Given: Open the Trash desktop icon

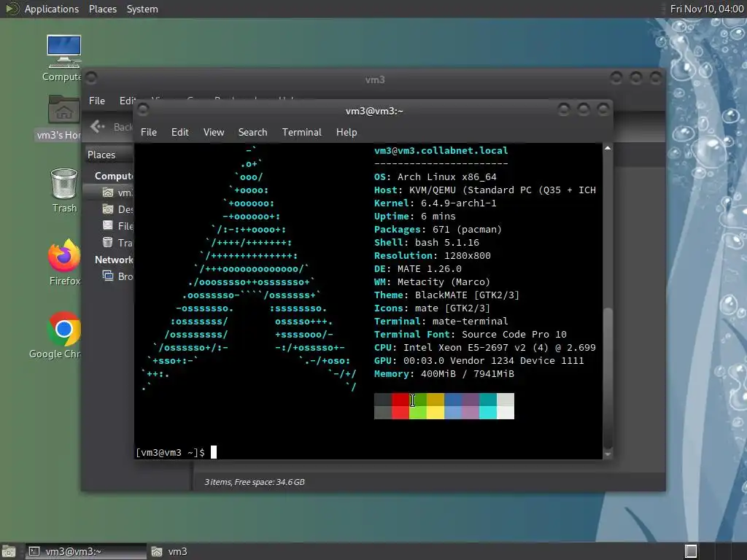Looking at the screenshot, I should [64, 183].
